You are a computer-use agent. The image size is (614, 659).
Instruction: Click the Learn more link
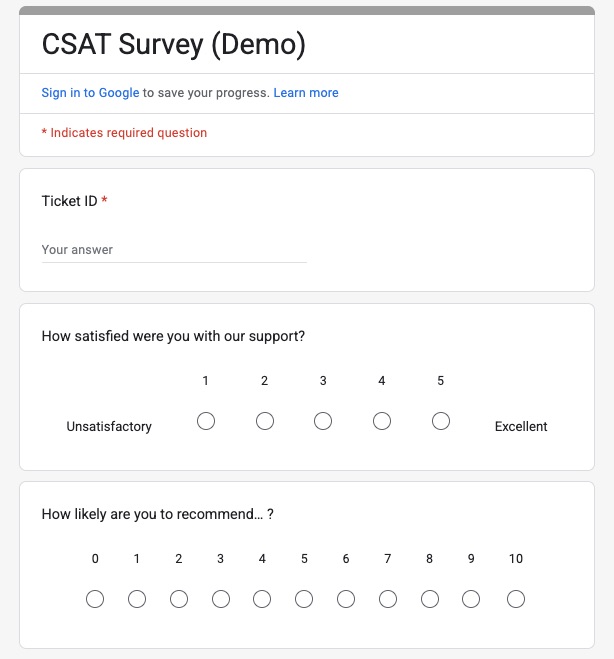(x=306, y=93)
